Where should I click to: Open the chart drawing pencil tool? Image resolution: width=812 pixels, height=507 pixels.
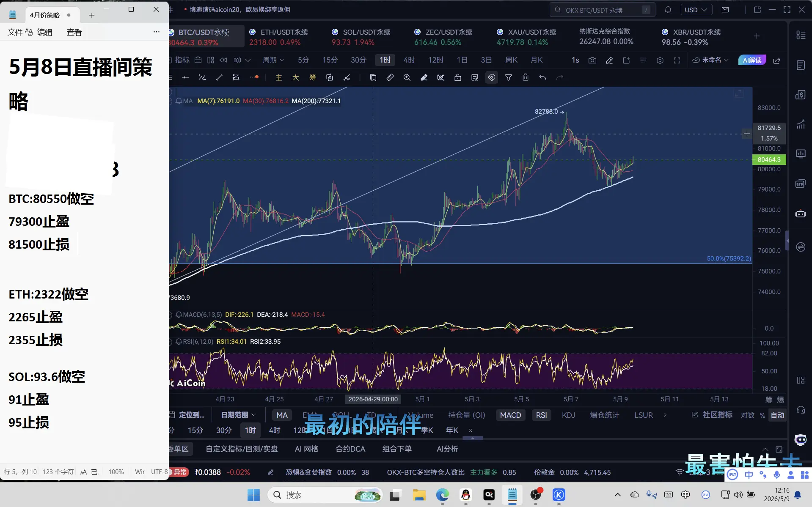[x=609, y=60]
